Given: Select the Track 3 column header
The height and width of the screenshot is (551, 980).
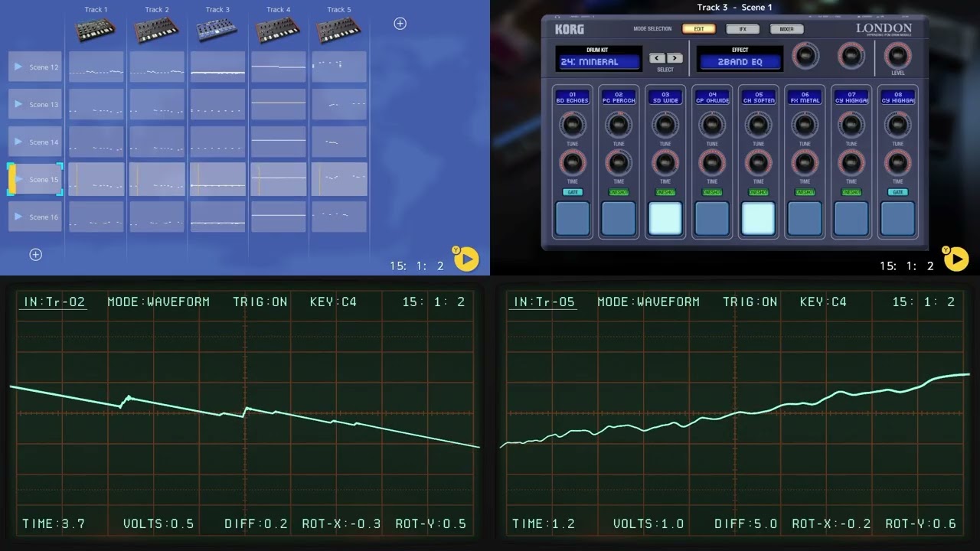Looking at the screenshot, I should [x=217, y=10].
